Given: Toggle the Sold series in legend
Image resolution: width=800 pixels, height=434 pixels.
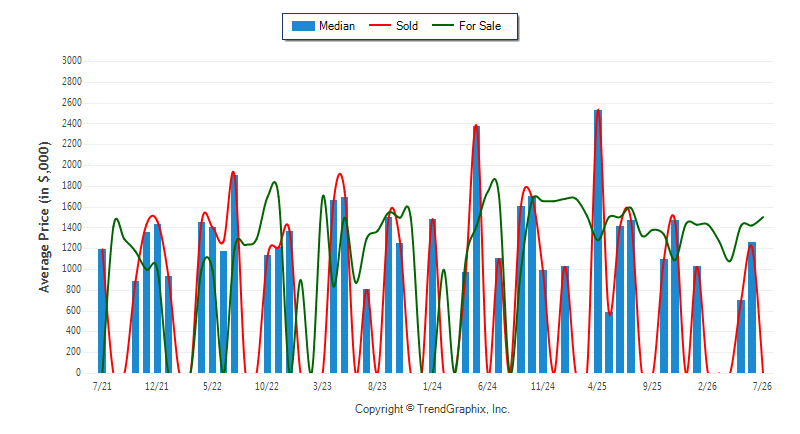Looking at the screenshot, I should pyautogui.click(x=393, y=26).
